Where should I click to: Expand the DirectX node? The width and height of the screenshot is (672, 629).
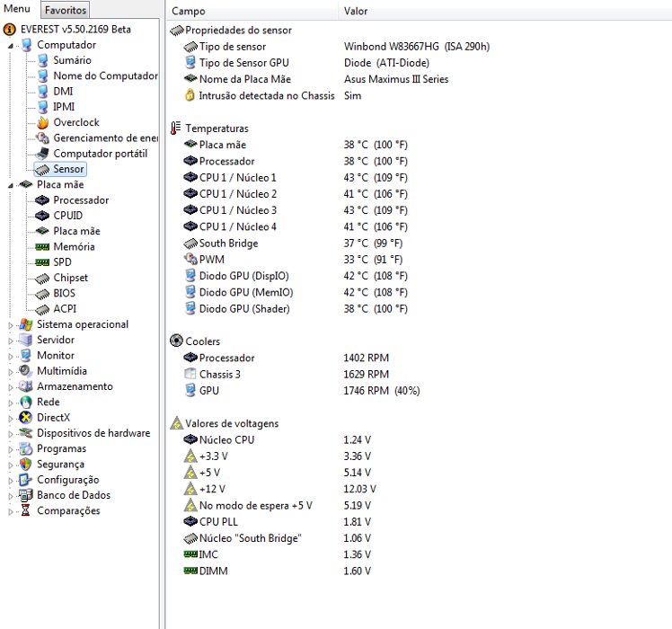pyautogui.click(x=10, y=418)
